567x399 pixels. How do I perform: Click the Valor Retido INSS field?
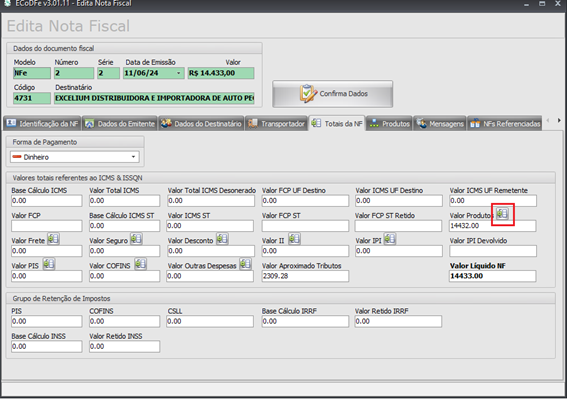point(124,347)
